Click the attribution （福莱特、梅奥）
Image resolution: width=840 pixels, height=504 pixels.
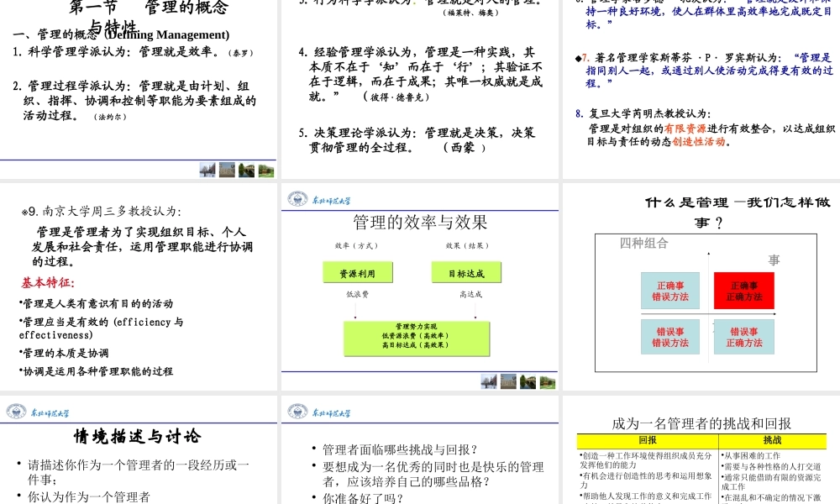coord(471,13)
